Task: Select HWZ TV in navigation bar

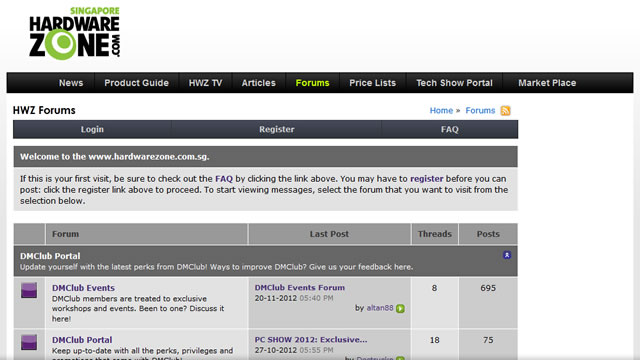Action: coord(205,83)
